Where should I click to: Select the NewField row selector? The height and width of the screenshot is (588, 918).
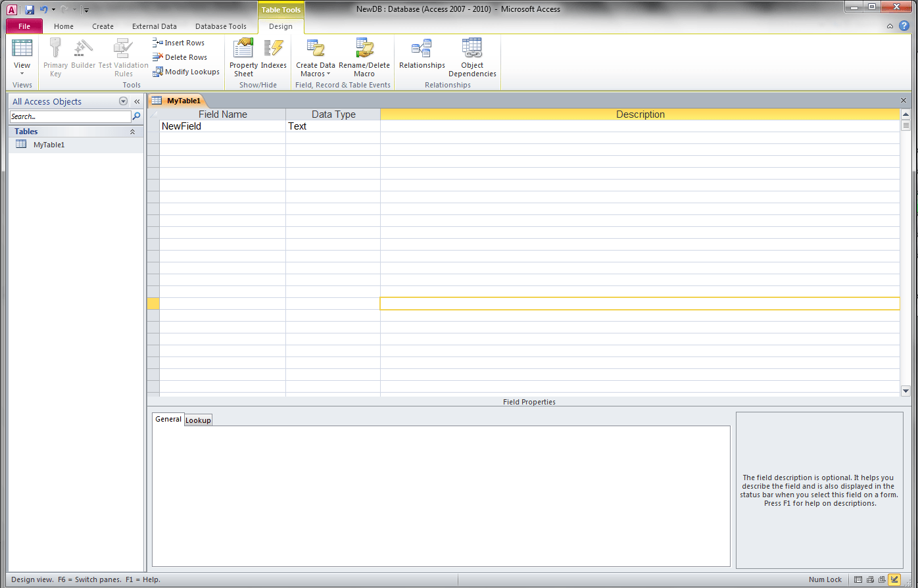coord(153,126)
